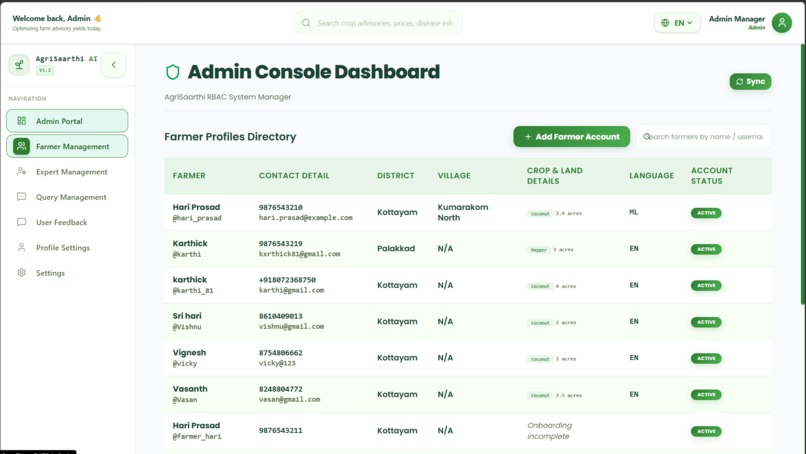Click the AgriSaarthi AI plant logo

(x=19, y=65)
